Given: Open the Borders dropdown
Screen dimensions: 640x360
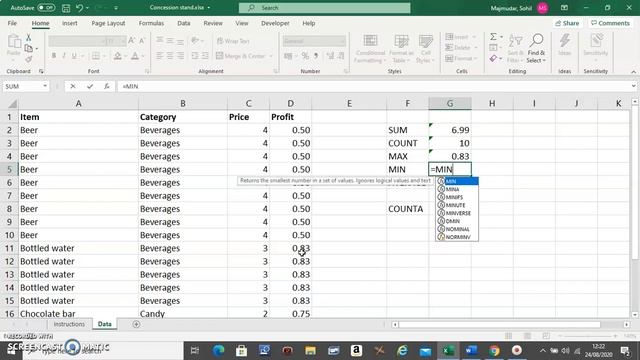Looking at the screenshot, I should coord(104,56).
